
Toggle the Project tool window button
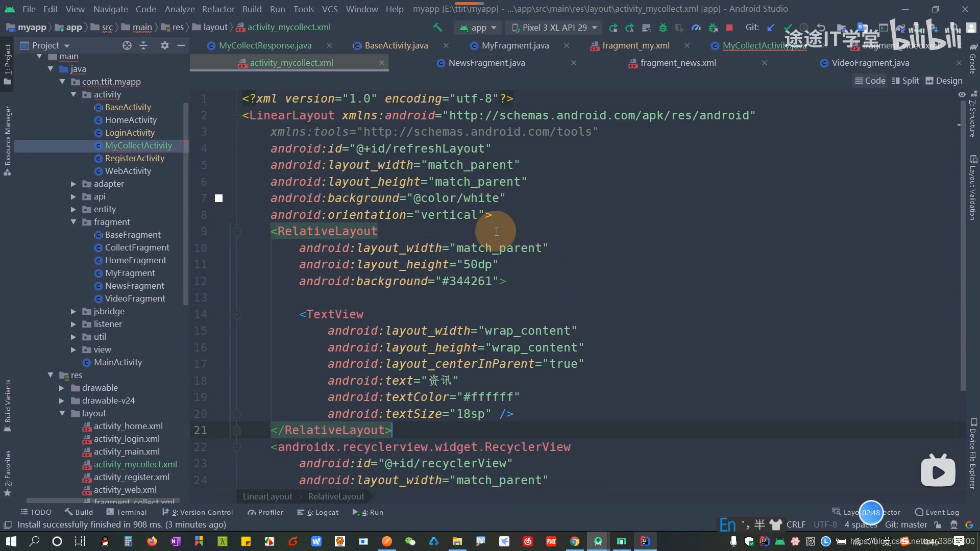[7, 64]
